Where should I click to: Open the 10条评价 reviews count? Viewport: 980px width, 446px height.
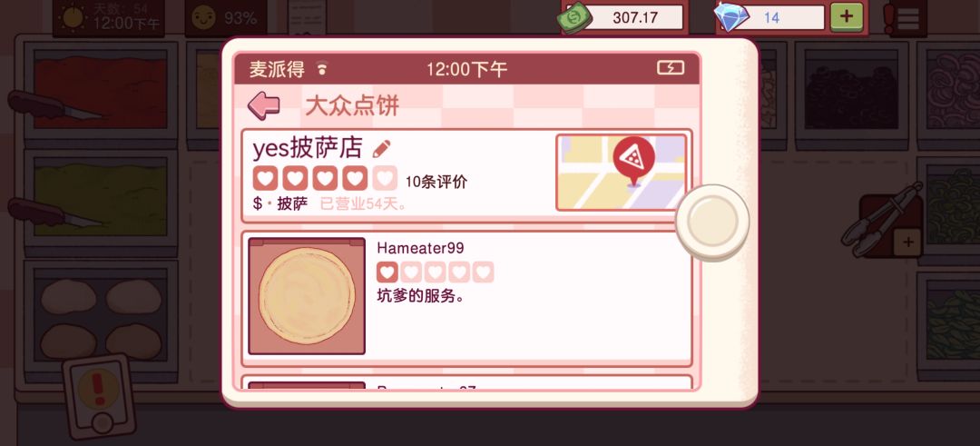[436, 182]
